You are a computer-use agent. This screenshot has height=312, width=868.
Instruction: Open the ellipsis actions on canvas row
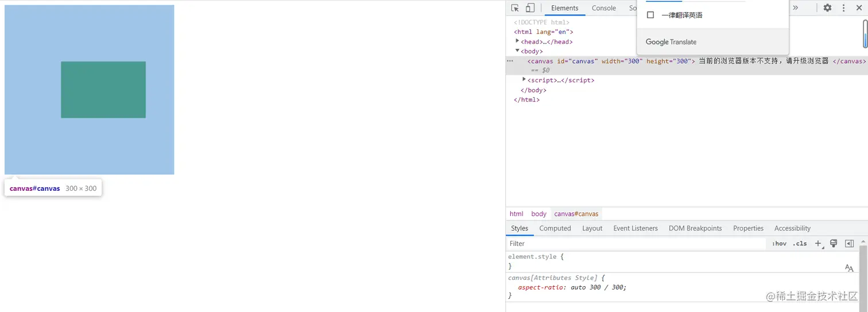click(x=510, y=60)
